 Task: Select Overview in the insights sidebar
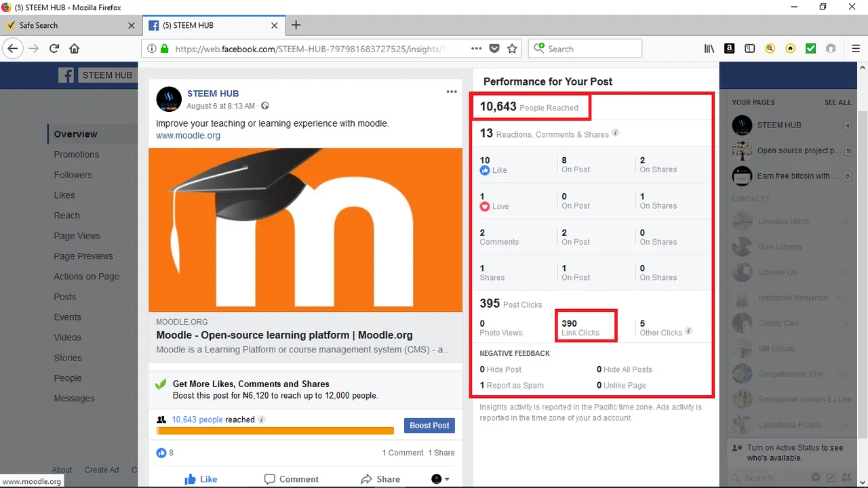(75, 134)
